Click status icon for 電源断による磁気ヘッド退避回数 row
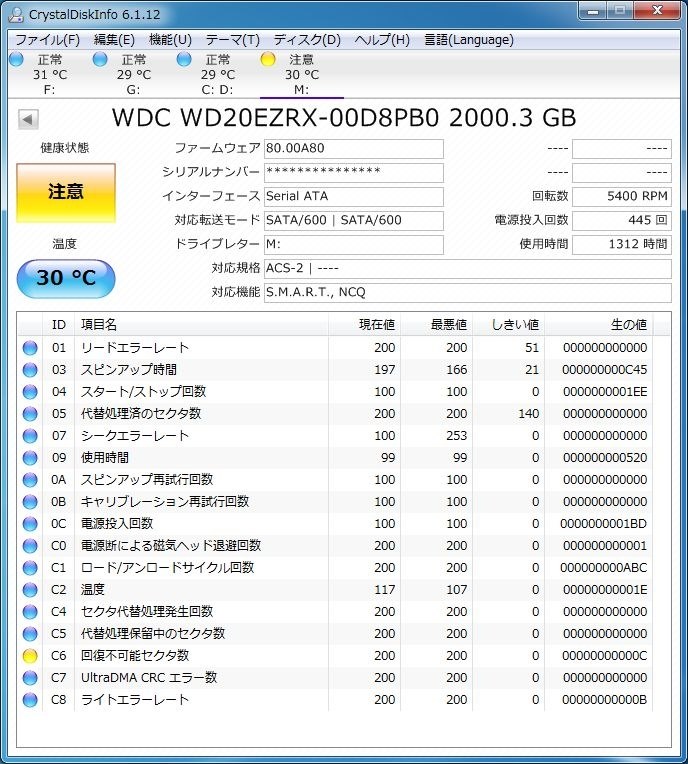Screen dimensions: 688x764 [30, 546]
